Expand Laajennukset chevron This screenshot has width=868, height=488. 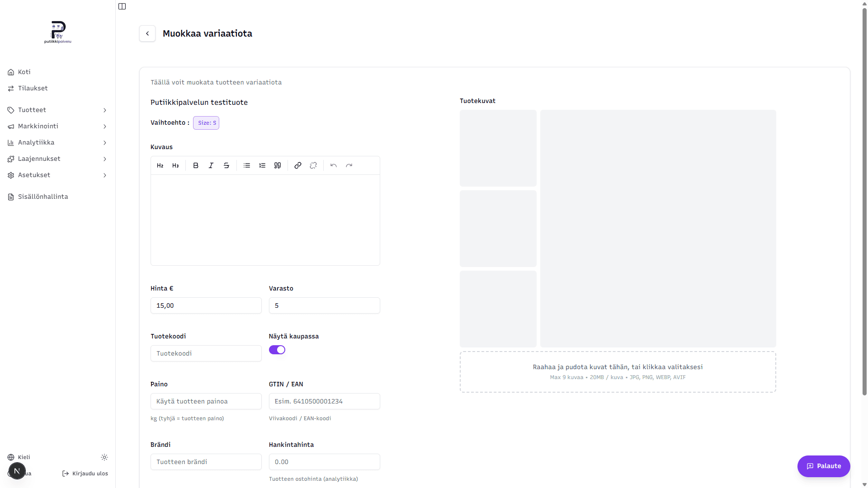(x=105, y=159)
